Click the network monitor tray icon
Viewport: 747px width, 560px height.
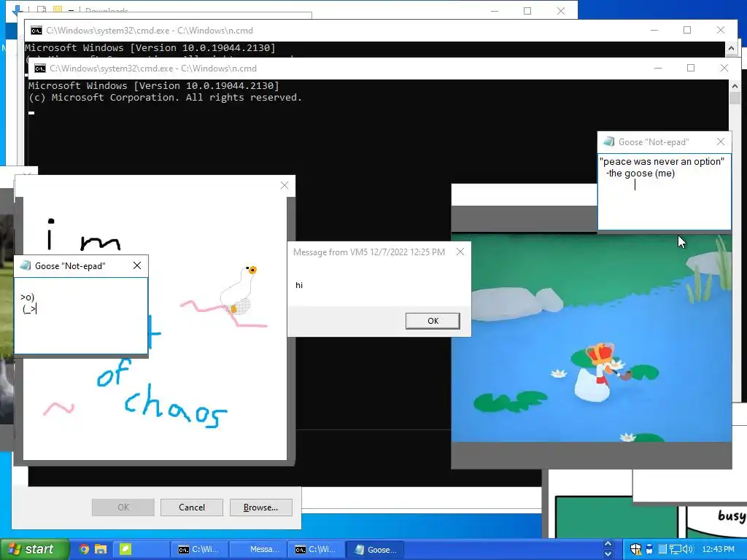[675, 549]
